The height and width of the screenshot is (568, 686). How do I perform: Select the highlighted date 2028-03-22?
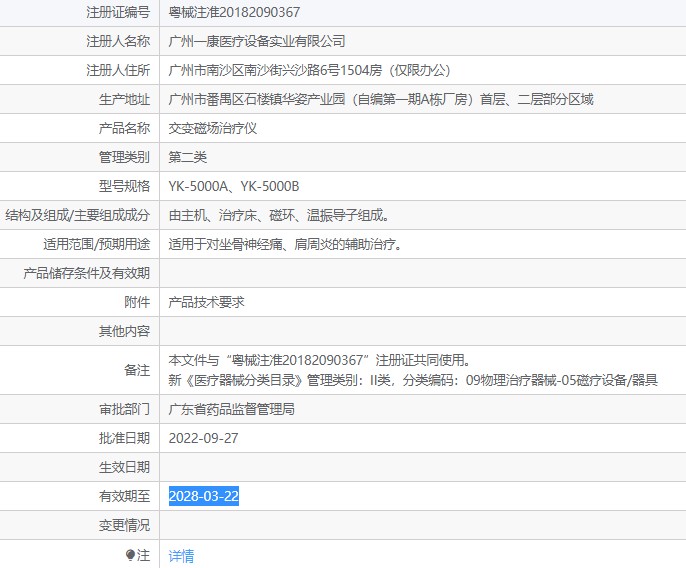204,496
